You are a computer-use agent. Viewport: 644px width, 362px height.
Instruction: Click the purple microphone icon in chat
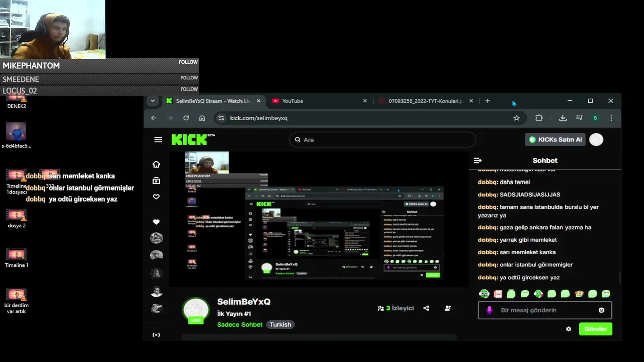point(489,310)
